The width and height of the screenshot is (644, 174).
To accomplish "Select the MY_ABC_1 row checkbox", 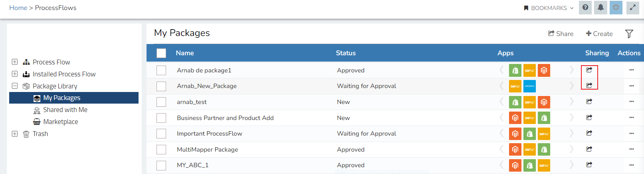I will [161, 165].
